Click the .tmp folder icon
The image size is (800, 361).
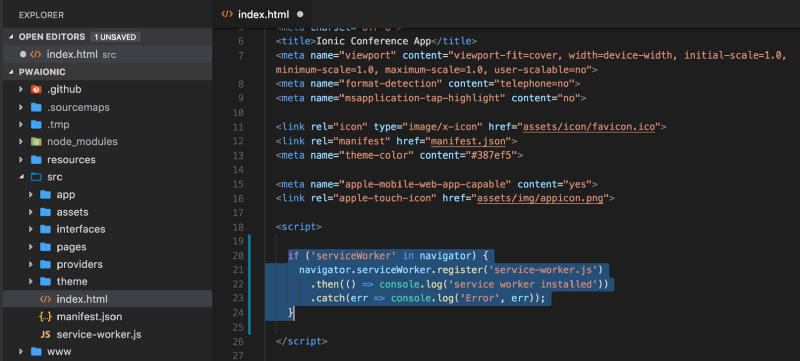coord(36,124)
